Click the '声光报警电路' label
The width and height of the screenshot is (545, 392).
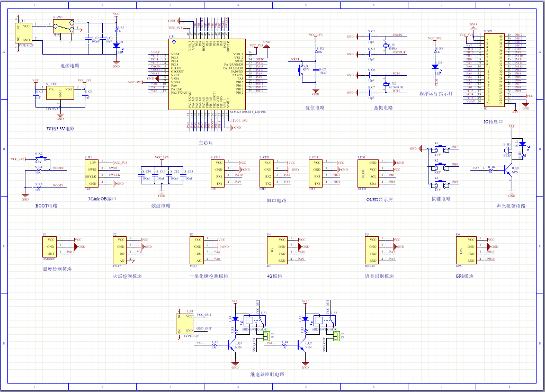[511, 206]
